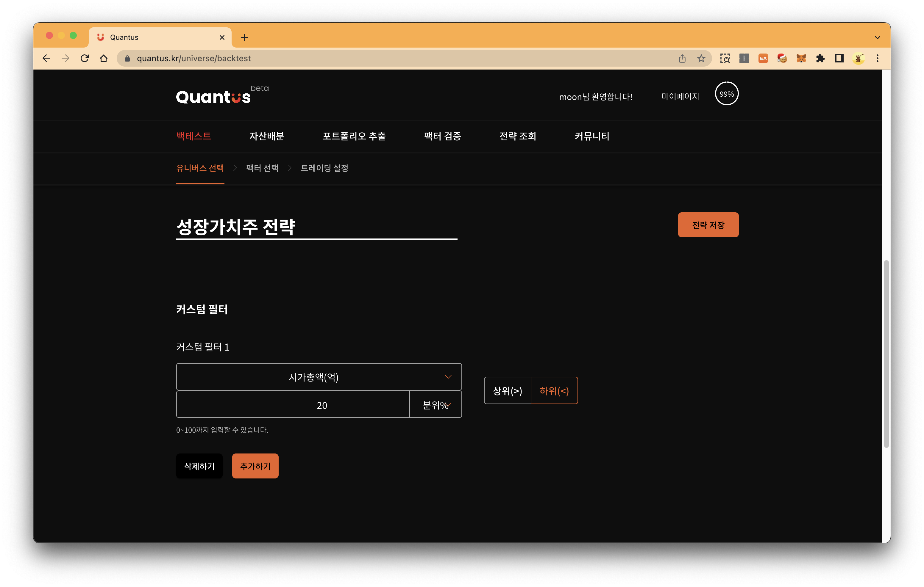The width and height of the screenshot is (924, 587).
Task: Select the 상위(>) comparison option
Action: click(507, 391)
